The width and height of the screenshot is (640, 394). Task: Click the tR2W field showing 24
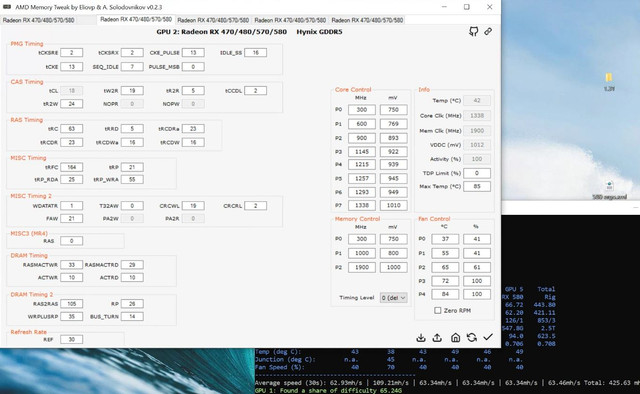tap(71, 104)
